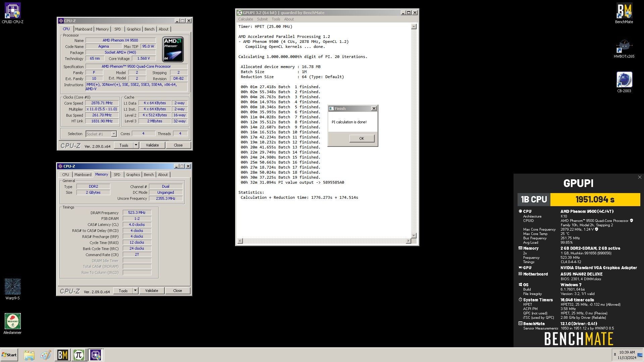Open the Warp9-S desktop icon
Screen dimensions: 644x362
pyautogui.click(x=12, y=289)
